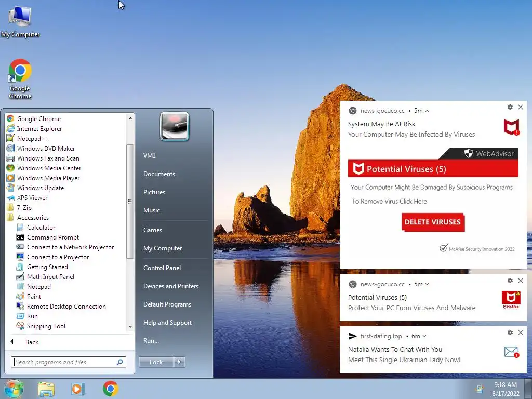Open Music from the Start menu
Image resolution: width=532 pixels, height=399 pixels.
pyautogui.click(x=152, y=210)
